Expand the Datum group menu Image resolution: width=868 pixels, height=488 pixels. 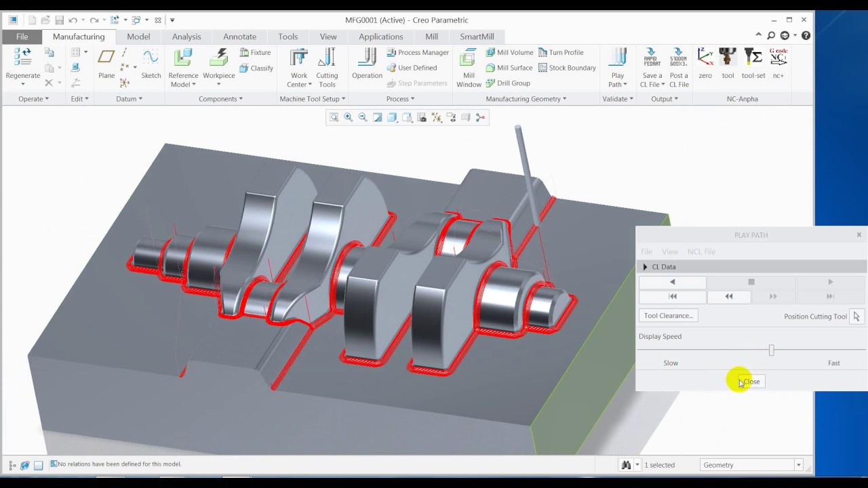[x=129, y=99]
